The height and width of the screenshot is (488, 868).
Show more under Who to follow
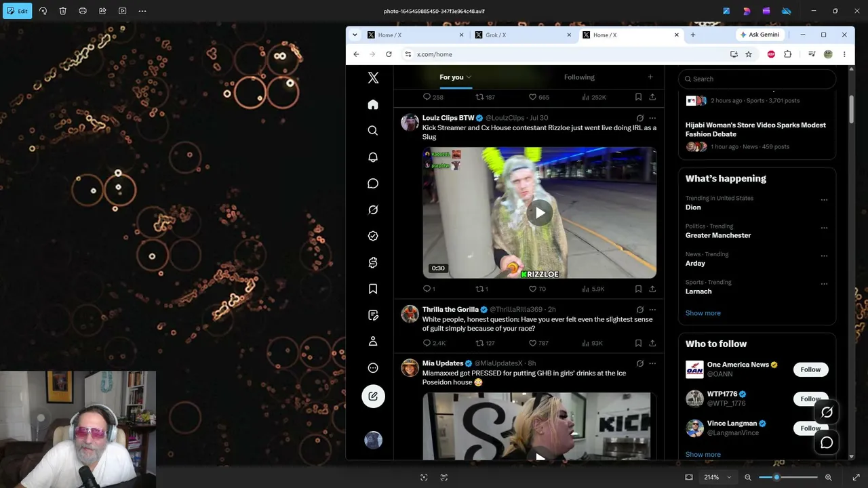703,454
